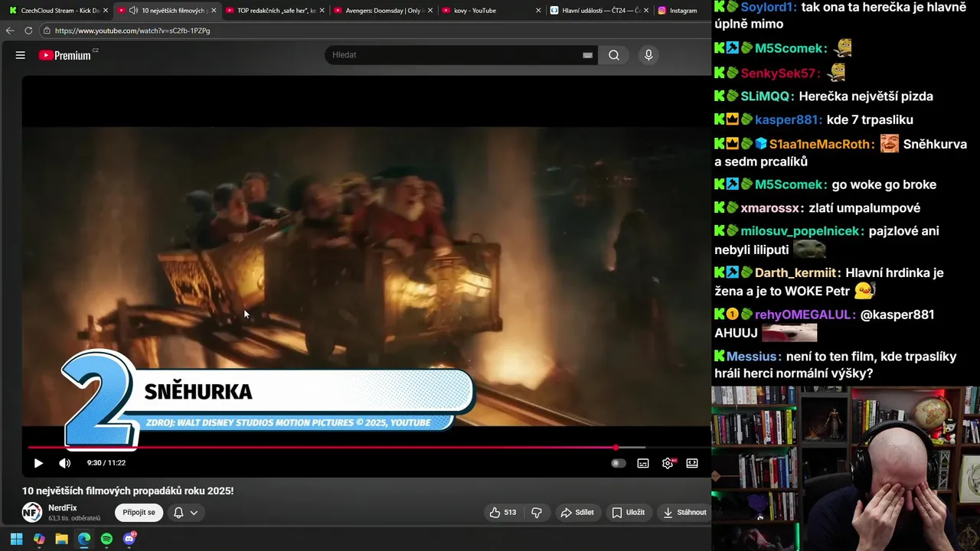Screen dimensions: 980x551
Task: Switch to theater mode view
Action: (692, 463)
